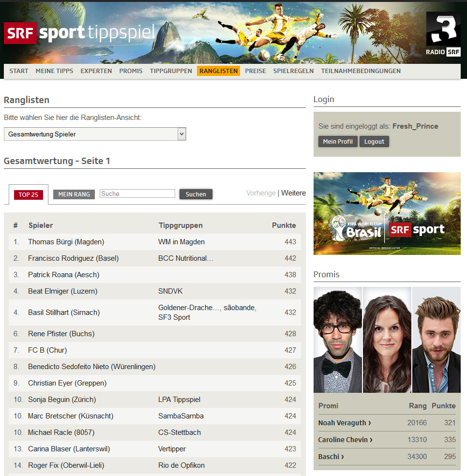Select player Carina Blaser (Lanterswil)
467x476 pixels.
[x=69, y=449]
